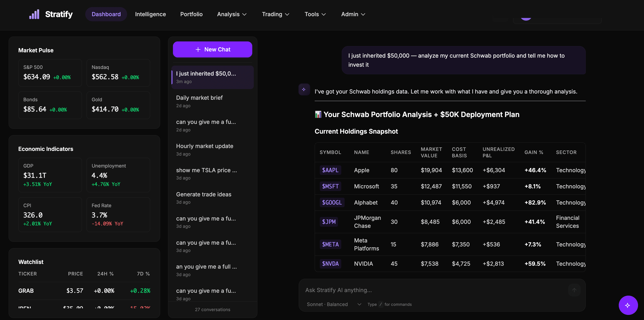Viewport: 644px width, 320px height.
Task: Click the +82.9% gain cell for Alphabet
Action: [x=535, y=202]
